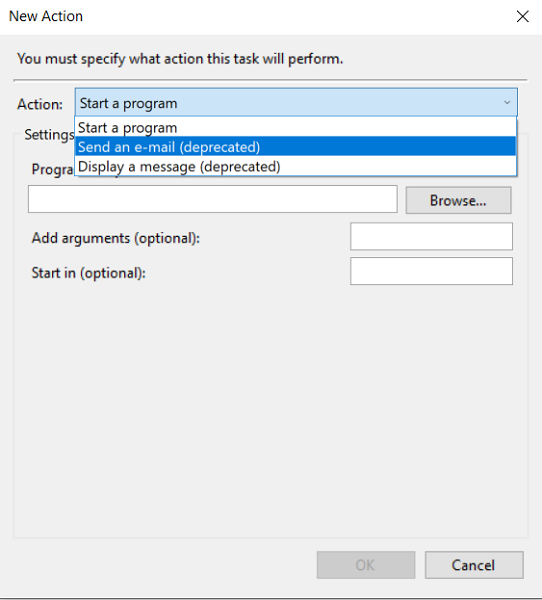Viewport: 542px width, 600px height.
Task: Dismiss the dialog using Cancel
Action: pos(474,565)
